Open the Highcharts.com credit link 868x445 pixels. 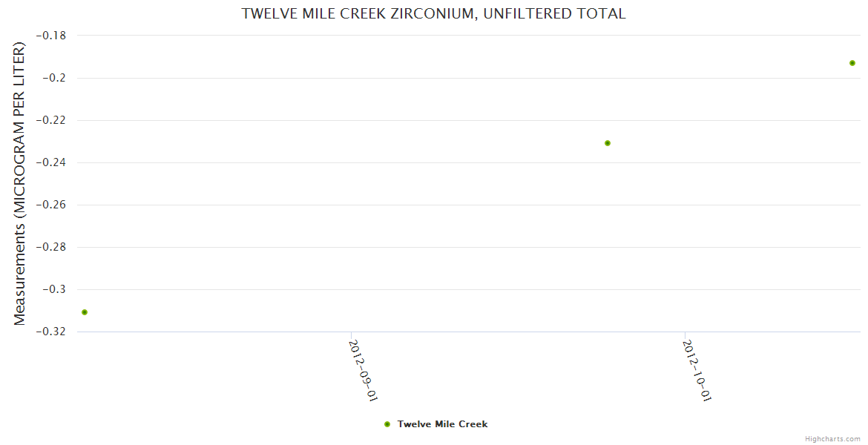[x=832, y=438]
